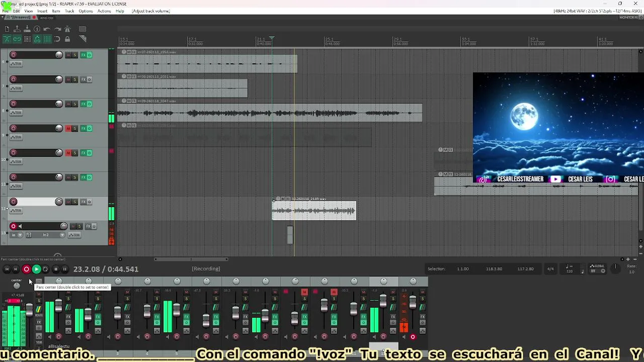Click Global automation override button
Viewport: 644px width, 362px height.
[x=597, y=269]
